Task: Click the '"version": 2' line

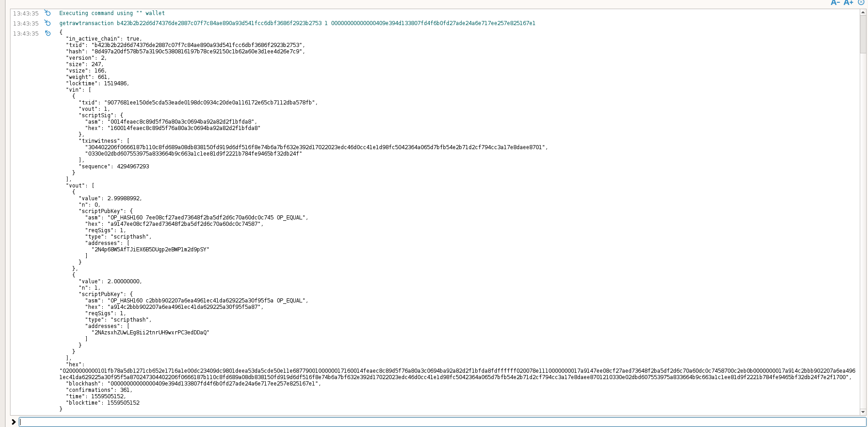Action: 86,58
